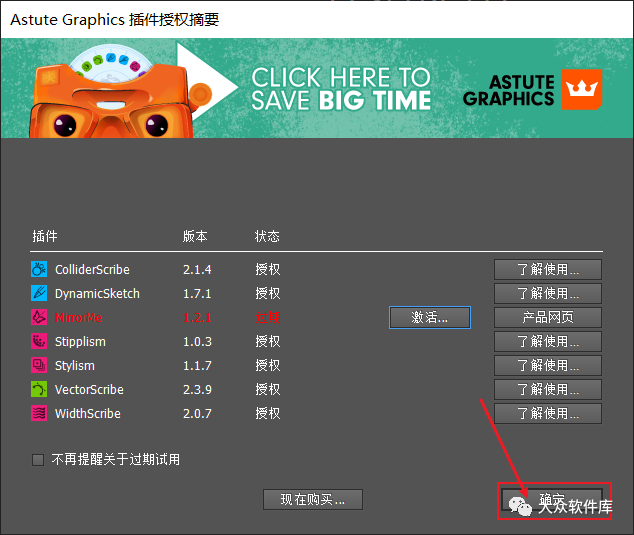
Task: Click the Astute Graphics 插件授权摘要 title
Action: coord(115,19)
